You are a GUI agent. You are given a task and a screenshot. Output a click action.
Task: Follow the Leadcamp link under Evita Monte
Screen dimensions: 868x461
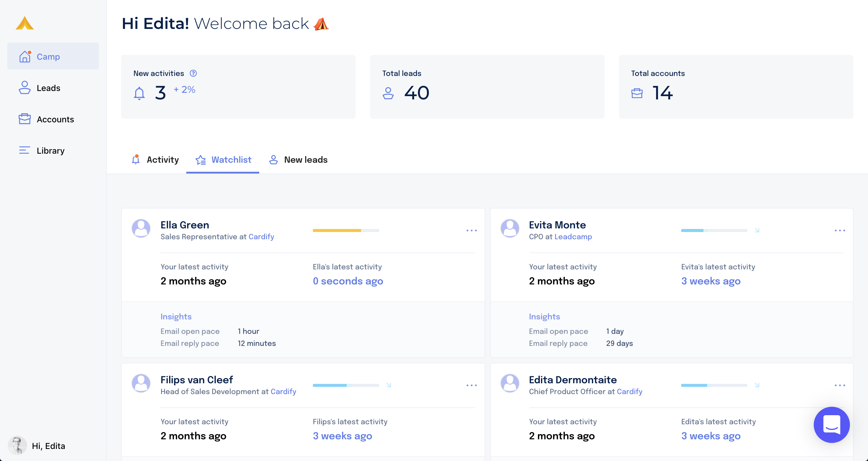coord(573,237)
